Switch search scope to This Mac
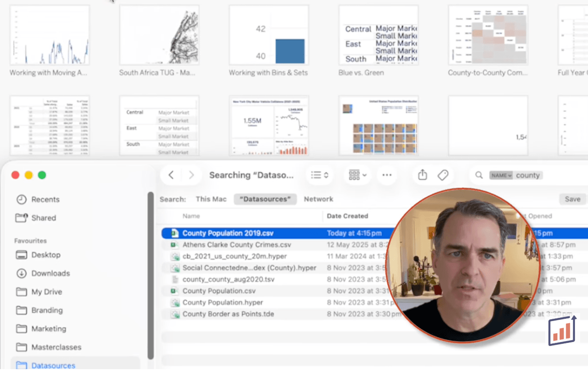Screen dimensions: 588x370 pyautogui.click(x=211, y=199)
